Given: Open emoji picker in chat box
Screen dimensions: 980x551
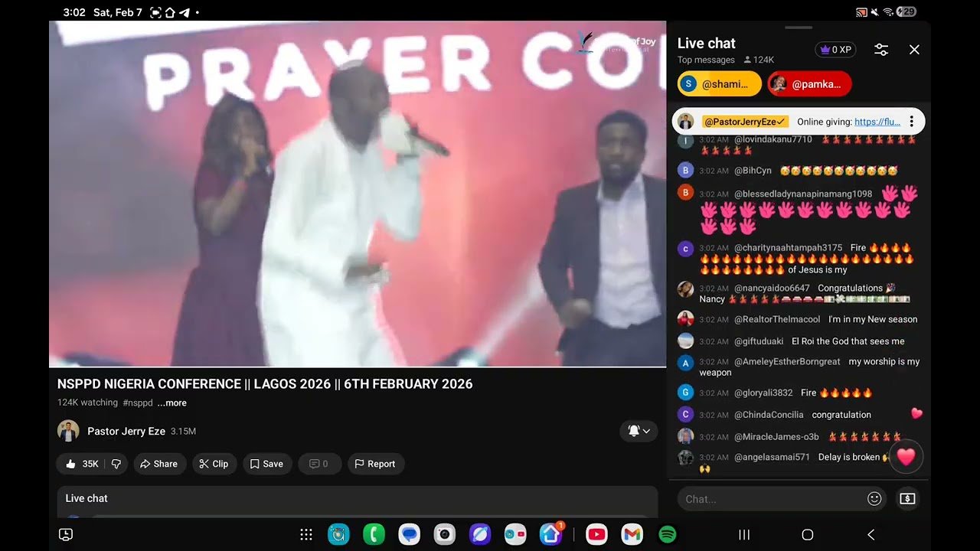Looking at the screenshot, I should click(x=874, y=499).
